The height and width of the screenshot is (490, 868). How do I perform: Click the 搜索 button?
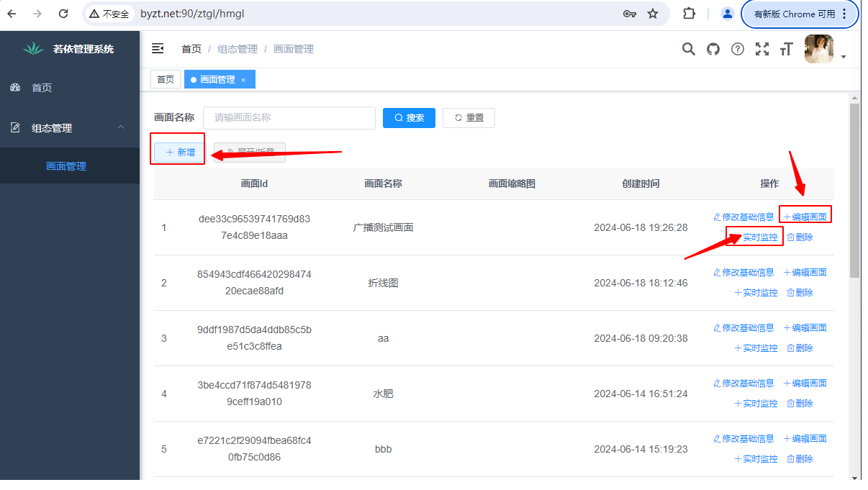tap(409, 118)
